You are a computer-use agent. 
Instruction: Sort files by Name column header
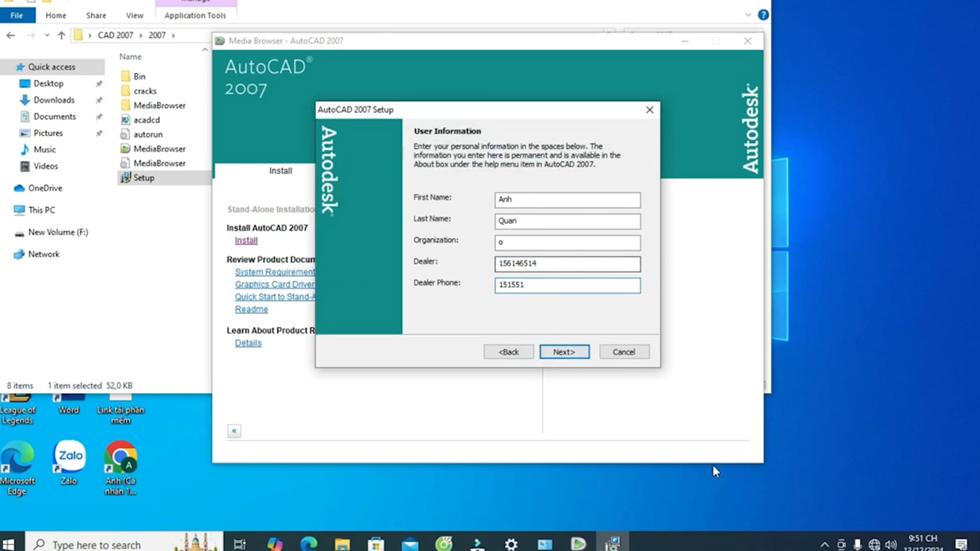(x=131, y=57)
